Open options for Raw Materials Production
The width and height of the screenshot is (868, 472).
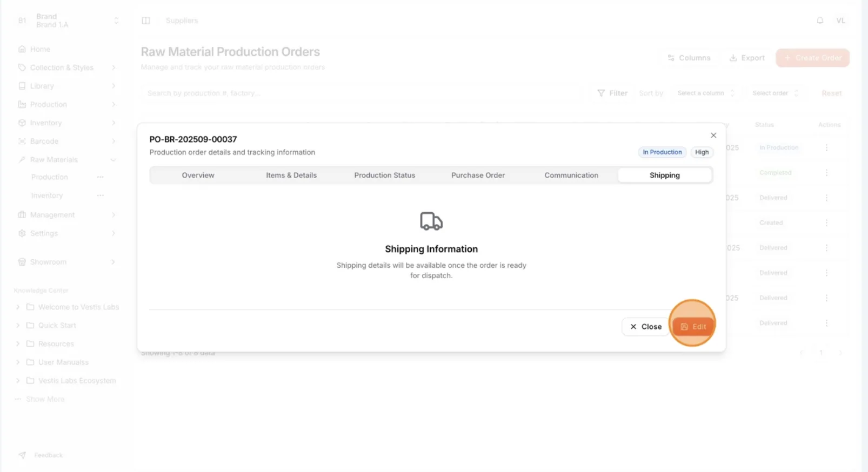(x=101, y=177)
